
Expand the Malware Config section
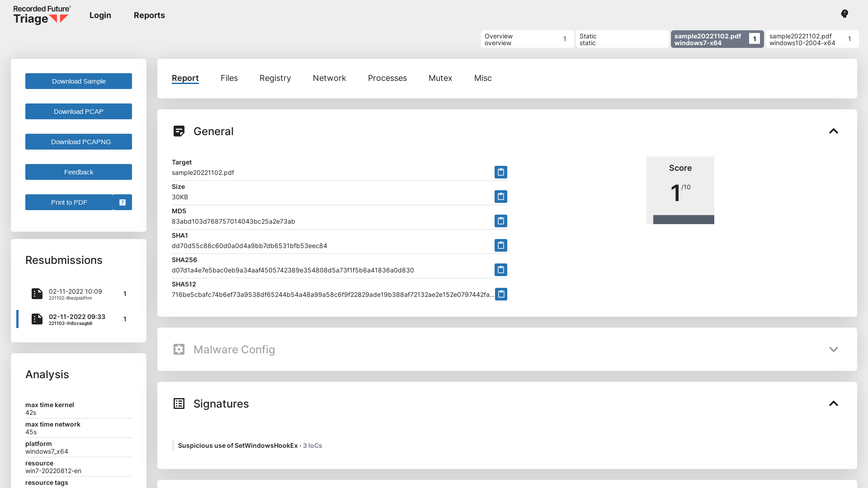833,349
